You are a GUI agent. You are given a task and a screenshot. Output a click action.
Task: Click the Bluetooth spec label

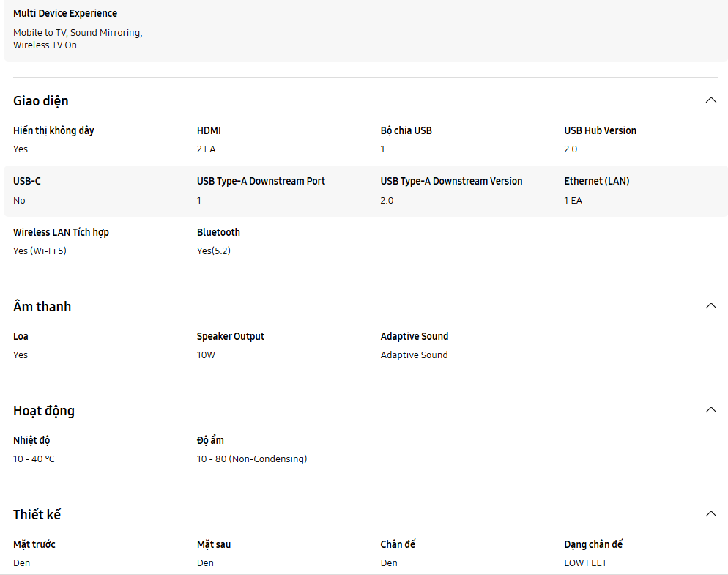pos(218,233)
